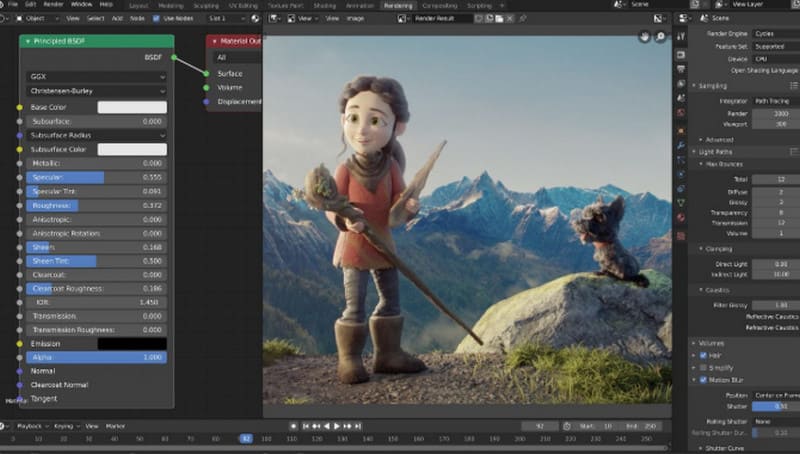Disable the Hair checkbox
This screenshot has width=800, height=454.
point(703,355)
